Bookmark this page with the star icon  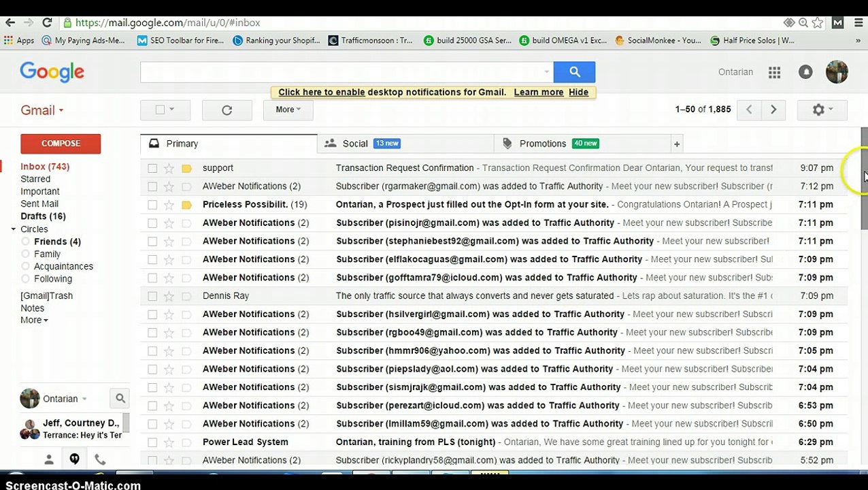point(818,22)
